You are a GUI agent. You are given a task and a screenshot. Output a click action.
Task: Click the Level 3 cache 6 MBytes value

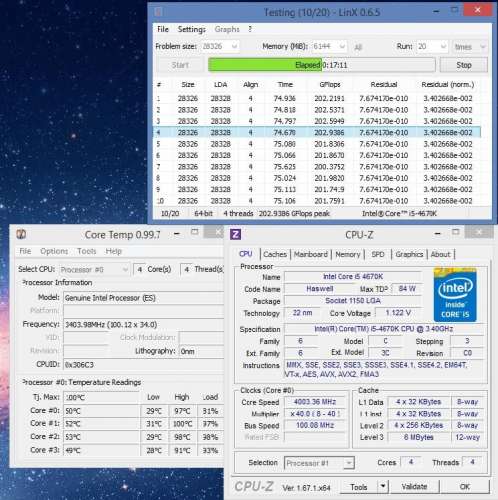419,437
